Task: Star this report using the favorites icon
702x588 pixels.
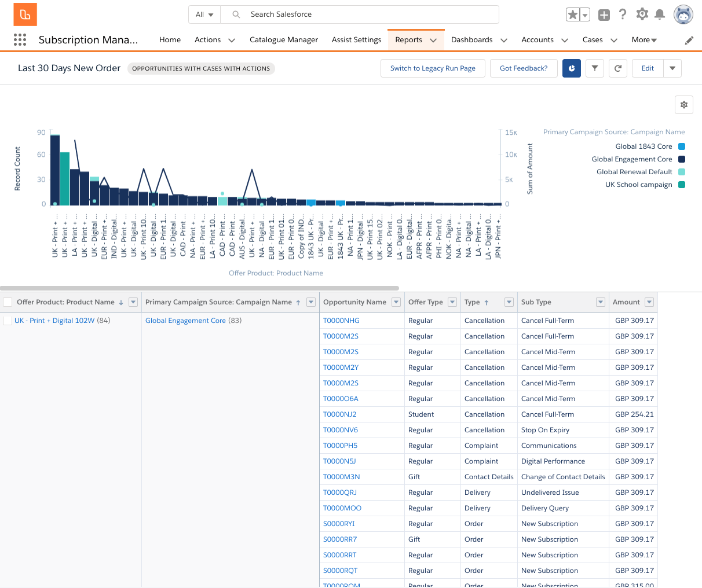Action: click(574, 14)
